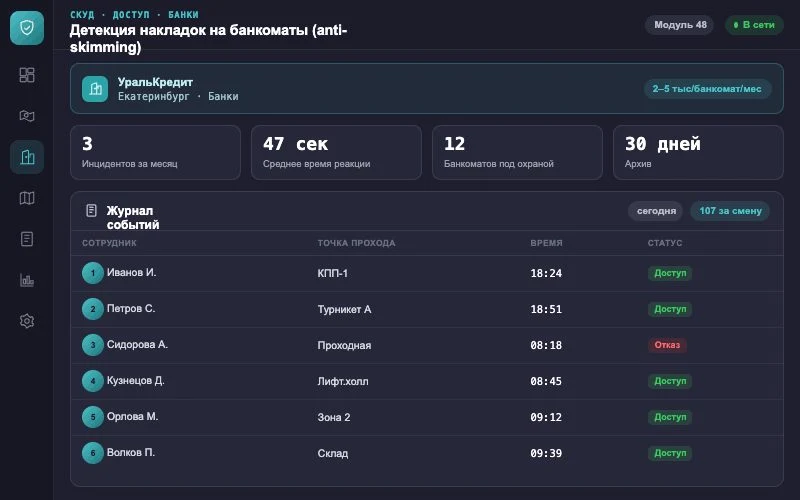Click the 08:18 time cell
The width and height of the screenshot is (800, 500).
tap(546, 345)
